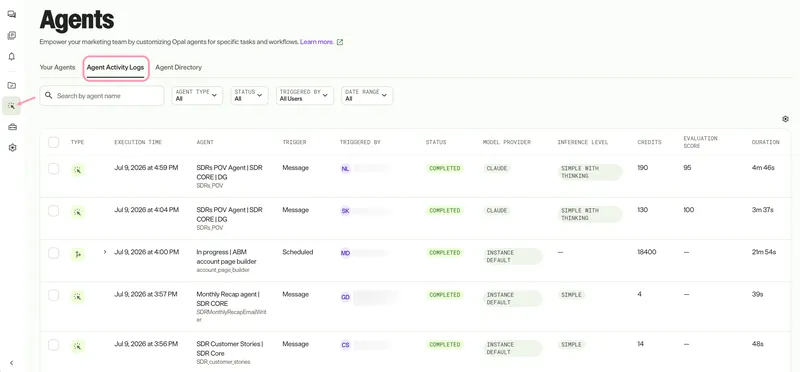
Task: Click the CS user avatar
Action: point(345,345)
